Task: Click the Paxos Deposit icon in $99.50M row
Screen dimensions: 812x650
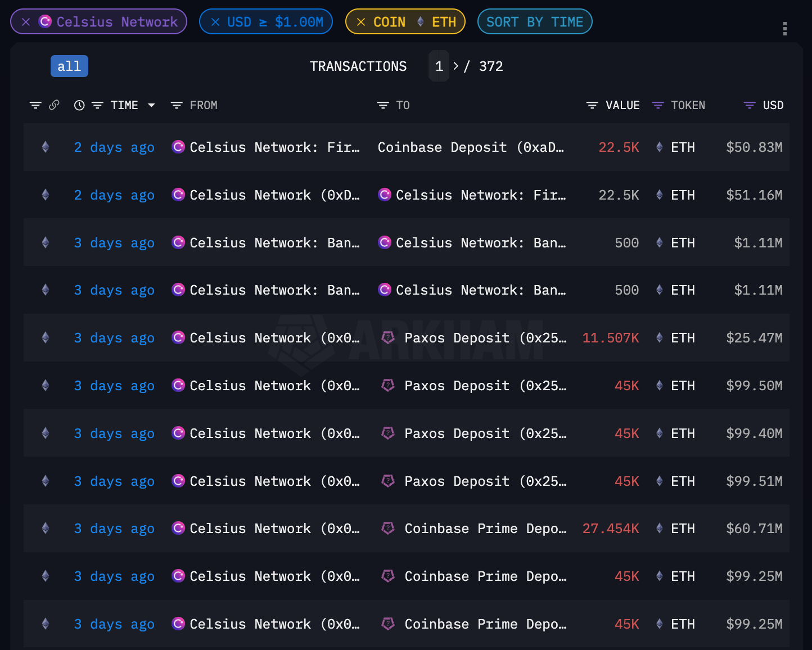Action: click(388, 385)
